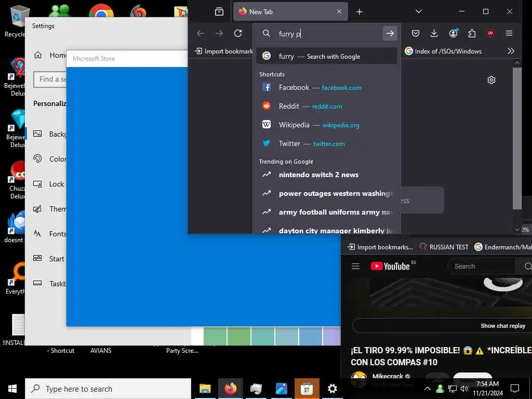Go back in Firefox navigation toolbar
Image resolution: width=532 pixels, height=399 pixels.
click(201, 33)
